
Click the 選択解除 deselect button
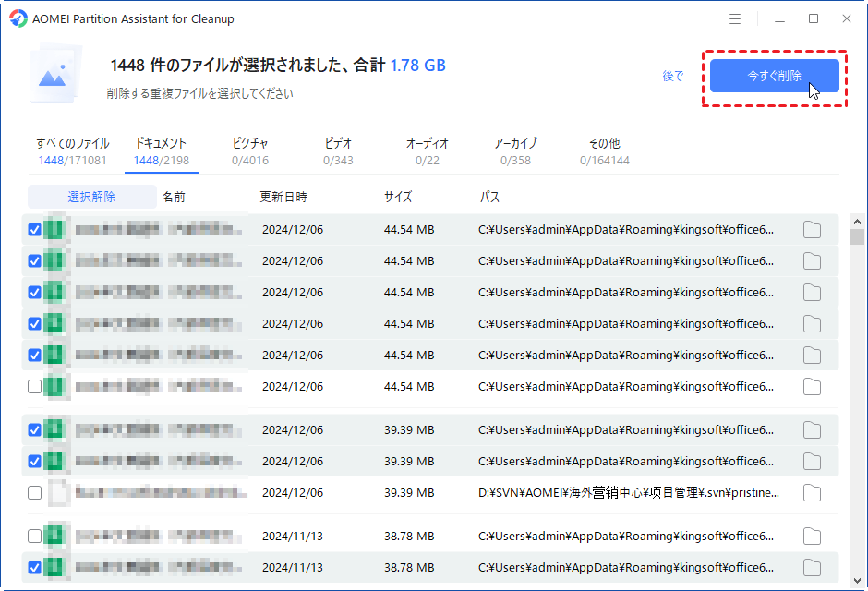pos(91,197)
